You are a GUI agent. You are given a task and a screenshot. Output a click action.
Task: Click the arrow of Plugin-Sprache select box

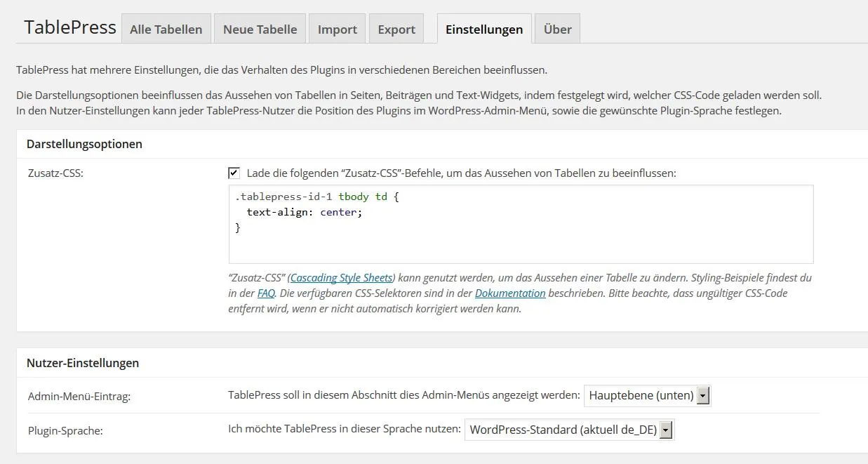tap(667, 430)
